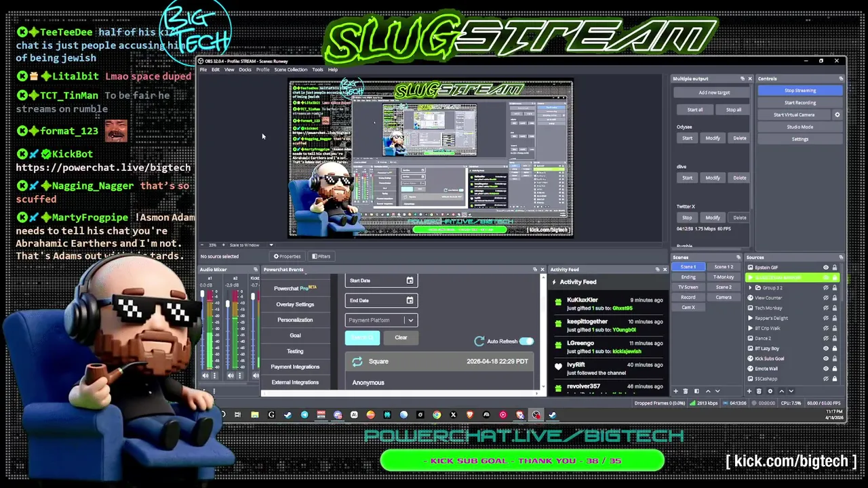Unlock the Epstein GIF source
The image size is (868, 488).
[x=835, y=268]
